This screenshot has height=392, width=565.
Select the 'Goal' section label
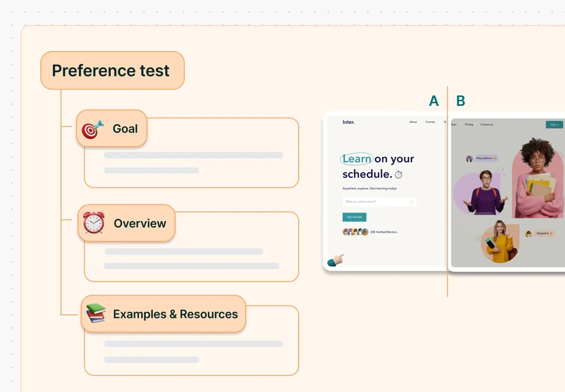(x=125, y=129)
